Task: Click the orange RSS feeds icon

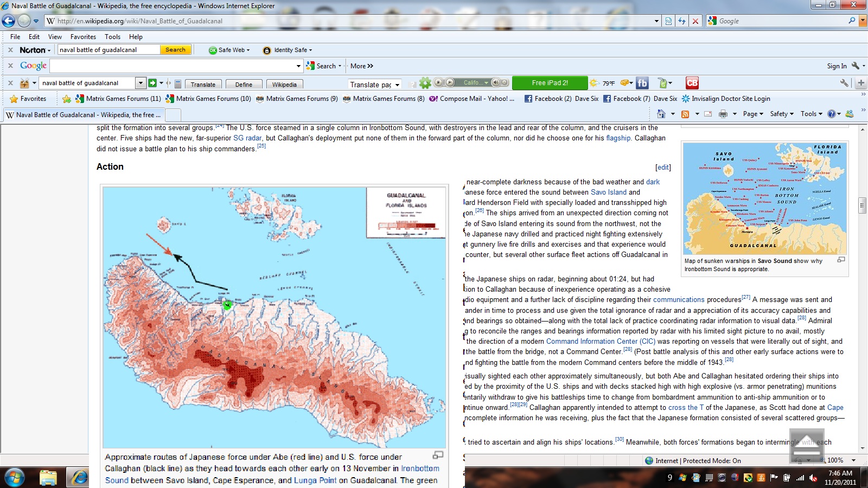Action: pyautogui.click(x=685, y=114)
